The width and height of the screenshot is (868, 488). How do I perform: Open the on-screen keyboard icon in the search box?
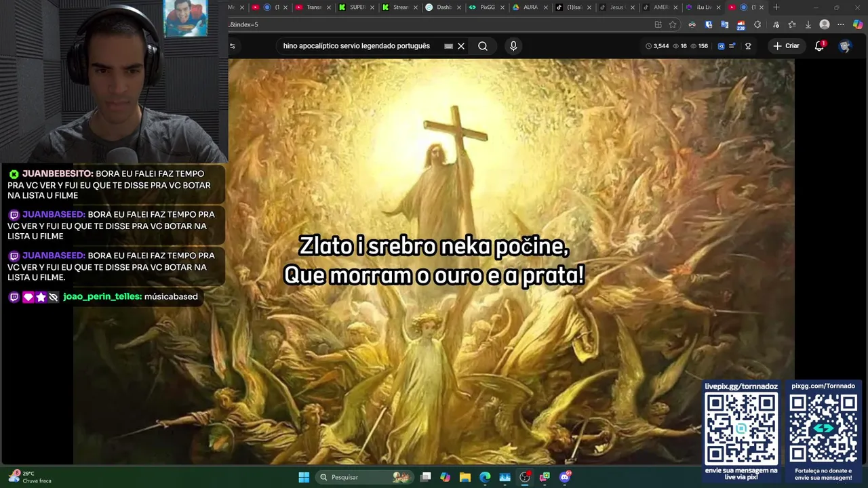[x=448, y=46]
